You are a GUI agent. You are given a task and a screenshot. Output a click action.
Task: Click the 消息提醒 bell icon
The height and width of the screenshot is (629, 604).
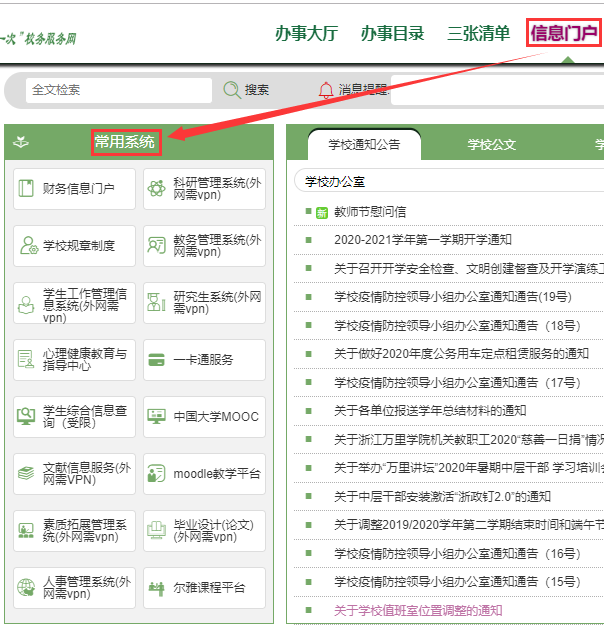coord(325,90)
